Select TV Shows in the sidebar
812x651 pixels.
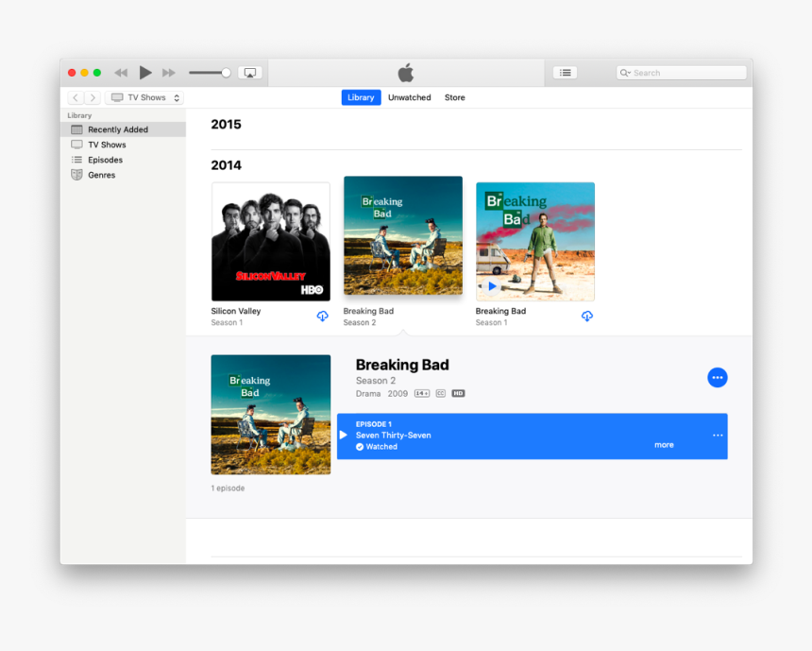[x=124, y=145]
